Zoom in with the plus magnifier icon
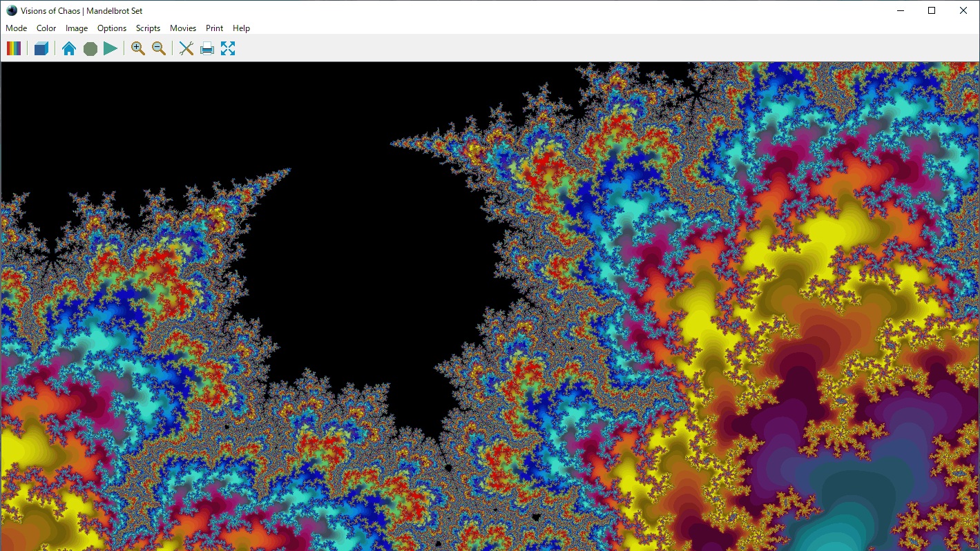The height and width of the screenshot is (551, 980). (138, 48)
